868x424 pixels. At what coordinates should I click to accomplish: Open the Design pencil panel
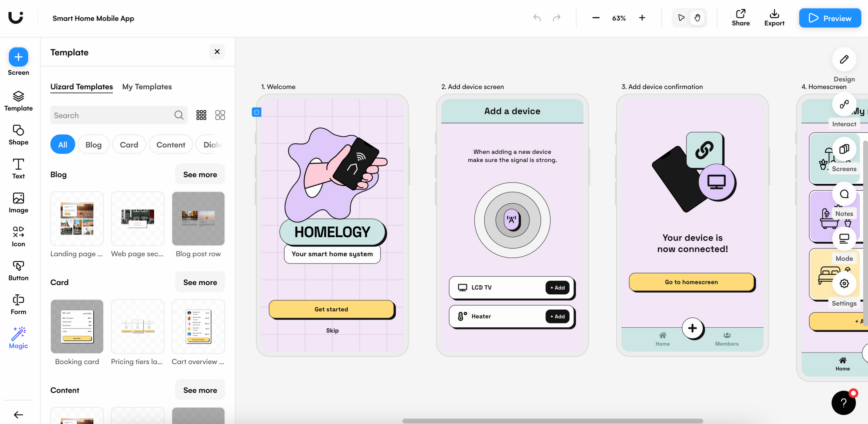click(x=844, y=60)
